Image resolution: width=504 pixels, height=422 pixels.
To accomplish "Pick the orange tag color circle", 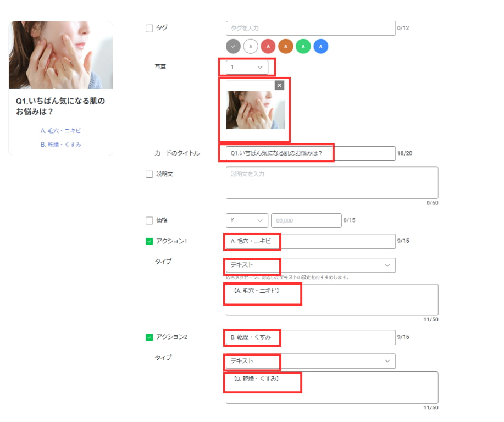I will pos(286,46).
